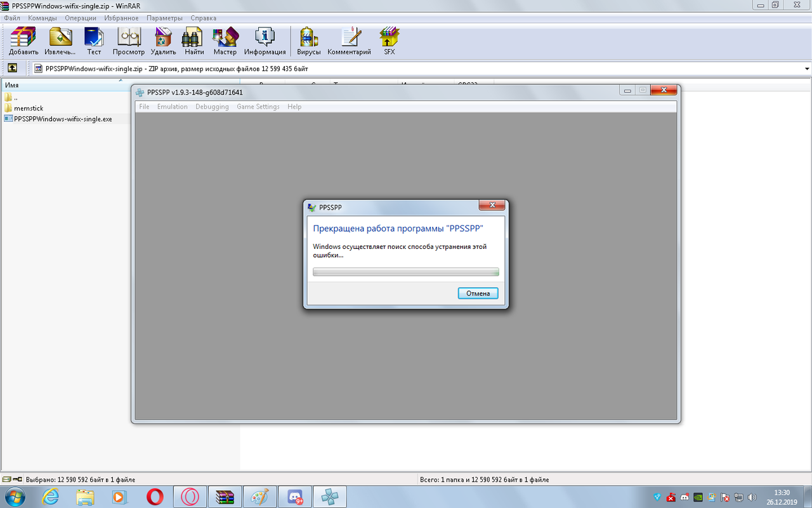
Task: Click the Discord tray icon
Action: click(x=684, y=497)
